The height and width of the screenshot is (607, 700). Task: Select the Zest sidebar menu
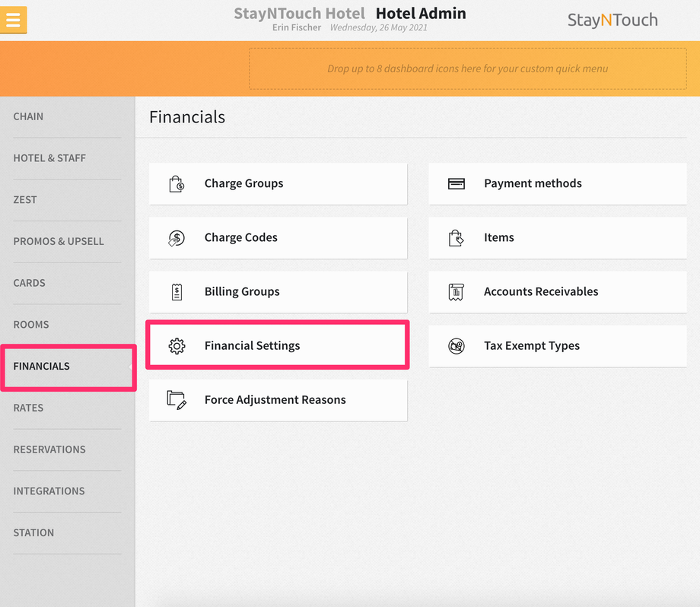tap(67, 200)
